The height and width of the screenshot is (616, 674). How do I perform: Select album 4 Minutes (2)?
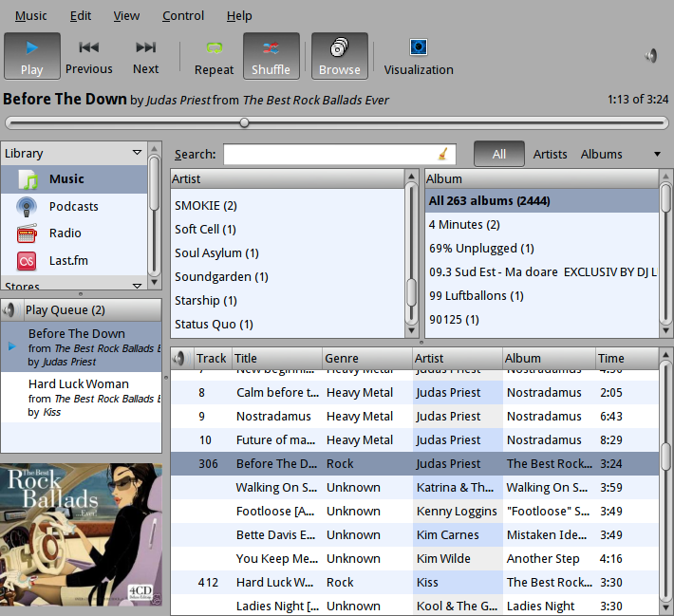(542, 225)
